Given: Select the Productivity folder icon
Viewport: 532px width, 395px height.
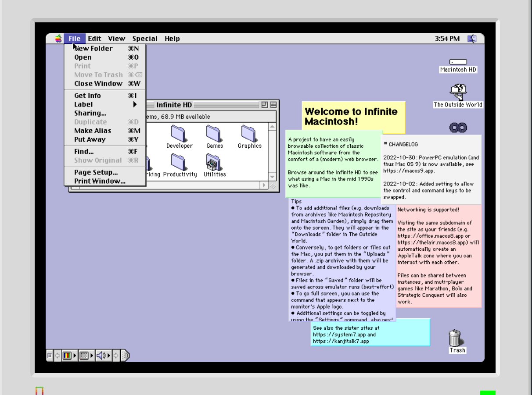Looking at the screenshot, I should click(x=180, y=162).
